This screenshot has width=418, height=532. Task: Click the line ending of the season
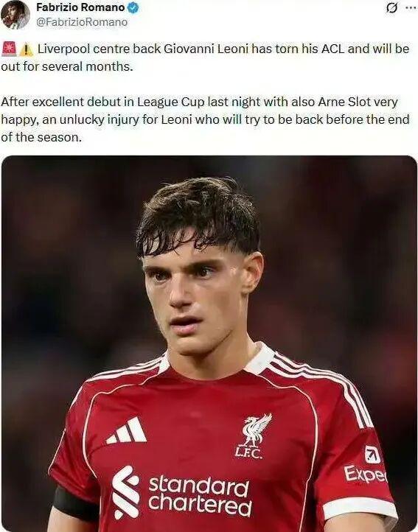[x=41, y=137]
